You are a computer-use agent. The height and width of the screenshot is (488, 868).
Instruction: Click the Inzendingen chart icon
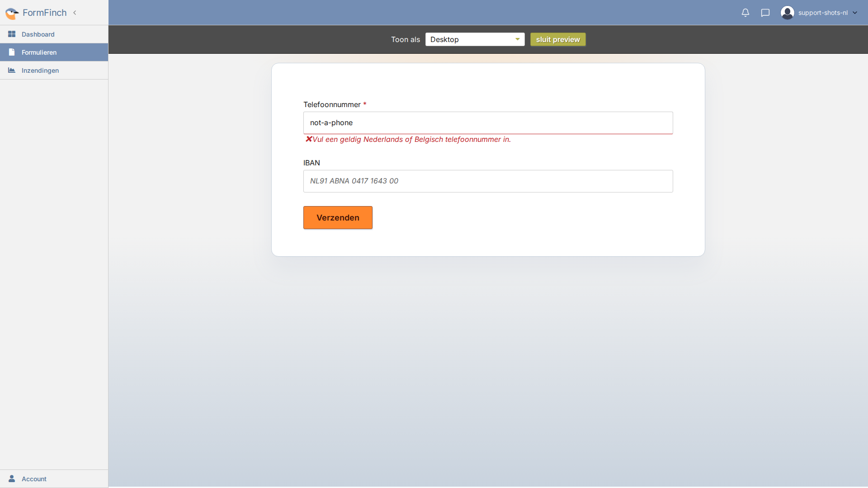(x=12, y=70)
